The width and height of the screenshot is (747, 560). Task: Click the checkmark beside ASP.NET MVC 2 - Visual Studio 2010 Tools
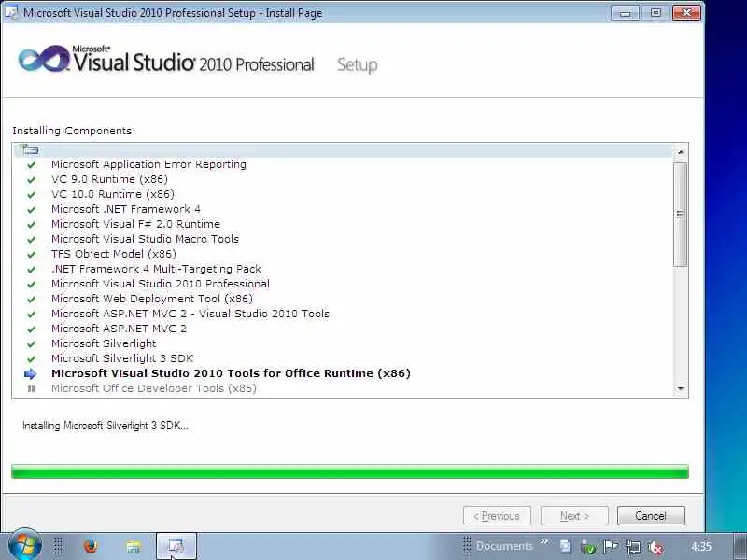coord(31,315)
